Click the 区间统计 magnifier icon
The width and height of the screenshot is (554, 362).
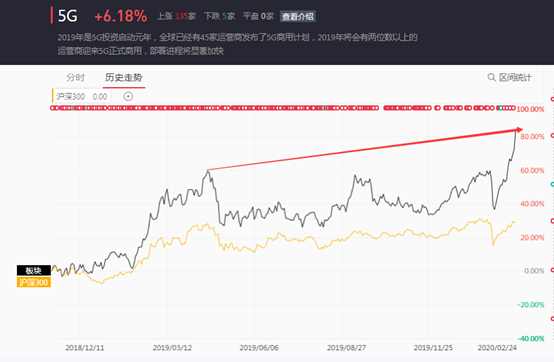[491, 77]
